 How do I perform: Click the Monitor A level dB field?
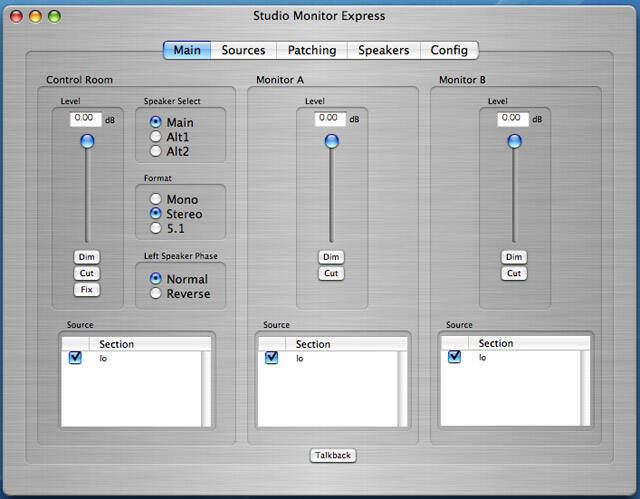(330, 119)
